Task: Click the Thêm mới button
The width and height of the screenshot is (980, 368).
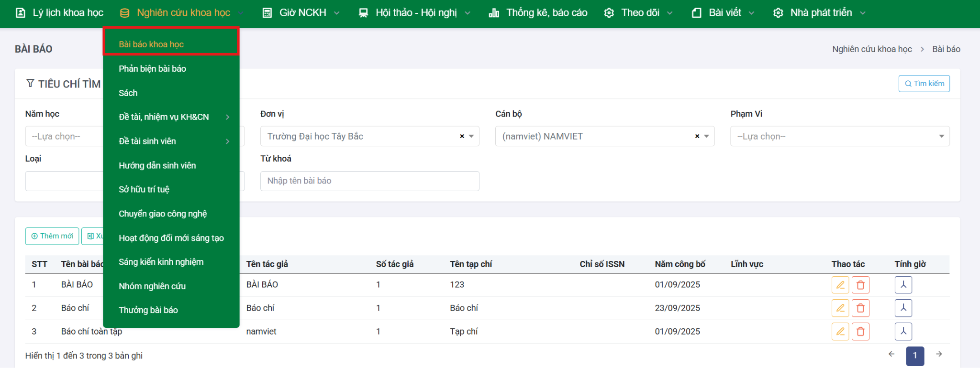Action: point(52,236)
